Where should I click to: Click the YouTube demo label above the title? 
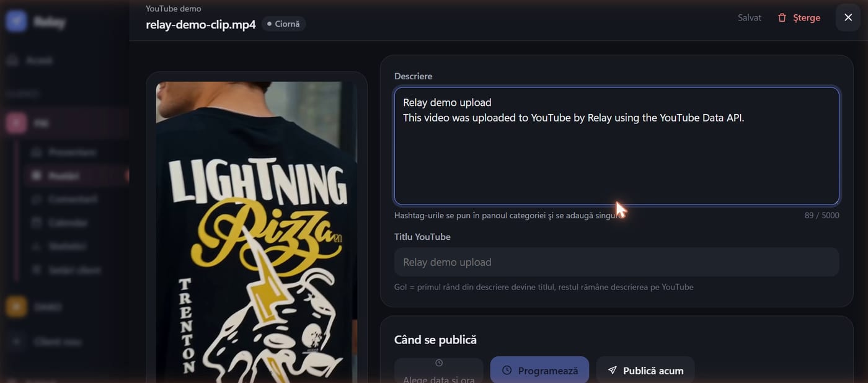[174, 9]
